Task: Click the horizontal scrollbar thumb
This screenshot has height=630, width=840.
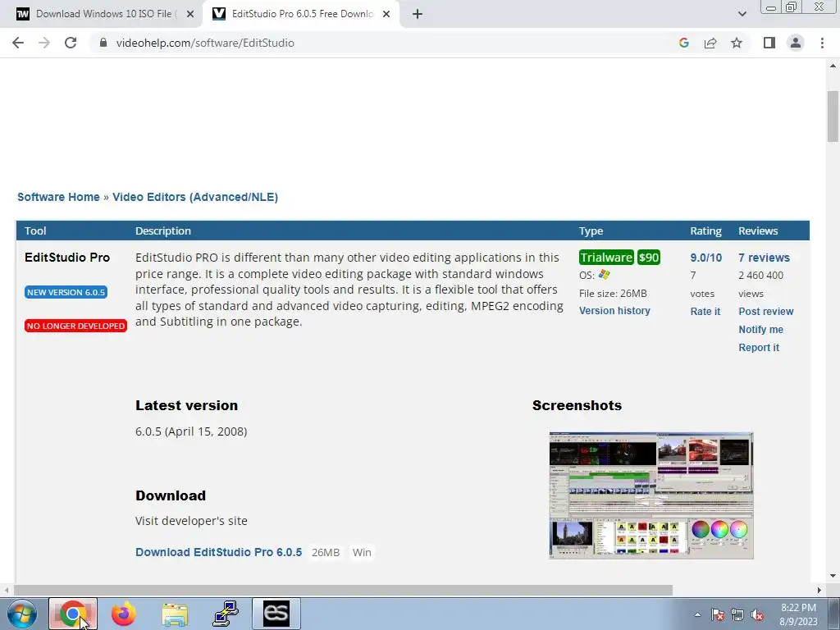Action: click(x=343, y=591)
